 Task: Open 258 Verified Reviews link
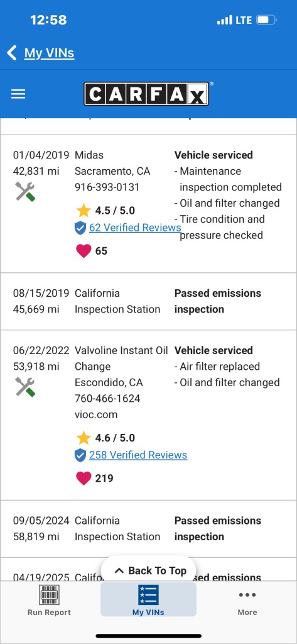coord(138,455)
